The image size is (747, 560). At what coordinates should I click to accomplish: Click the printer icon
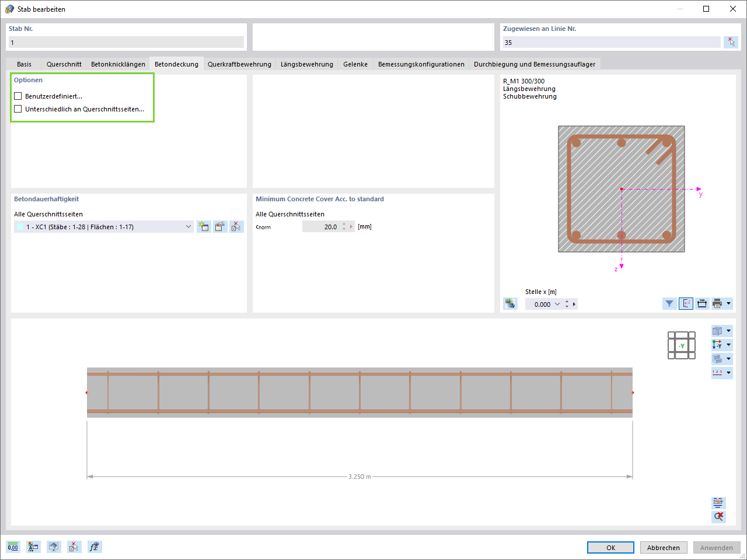click(718, 304)
